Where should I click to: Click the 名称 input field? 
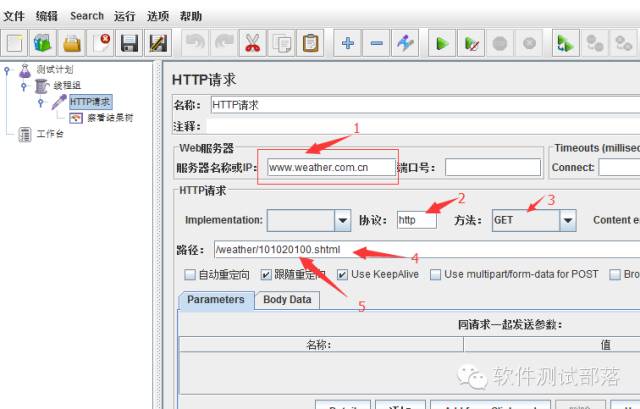tap(425, 105)
